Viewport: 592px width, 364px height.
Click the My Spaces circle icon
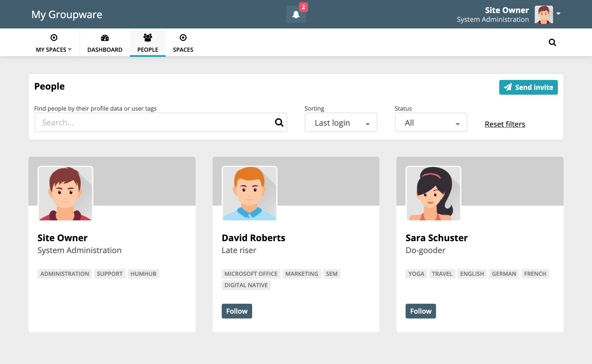(54, 38)
